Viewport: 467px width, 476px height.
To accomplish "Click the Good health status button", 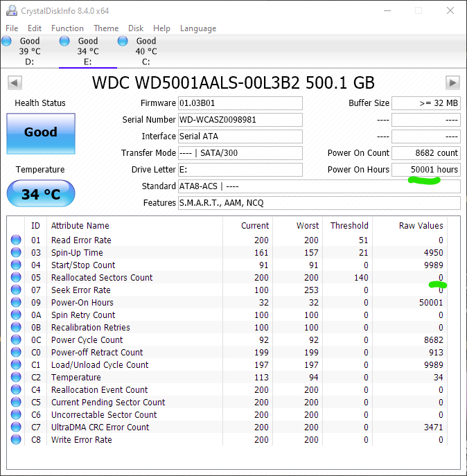I will [x=41, y=134].
